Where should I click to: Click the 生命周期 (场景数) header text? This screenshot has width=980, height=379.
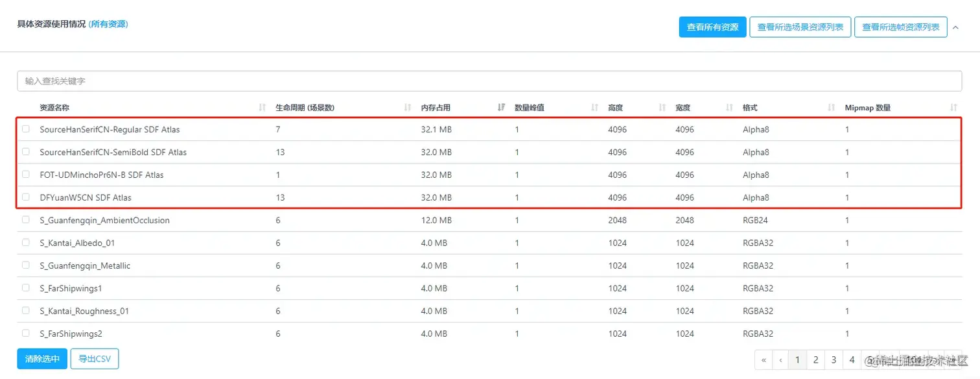pos(305,108)
